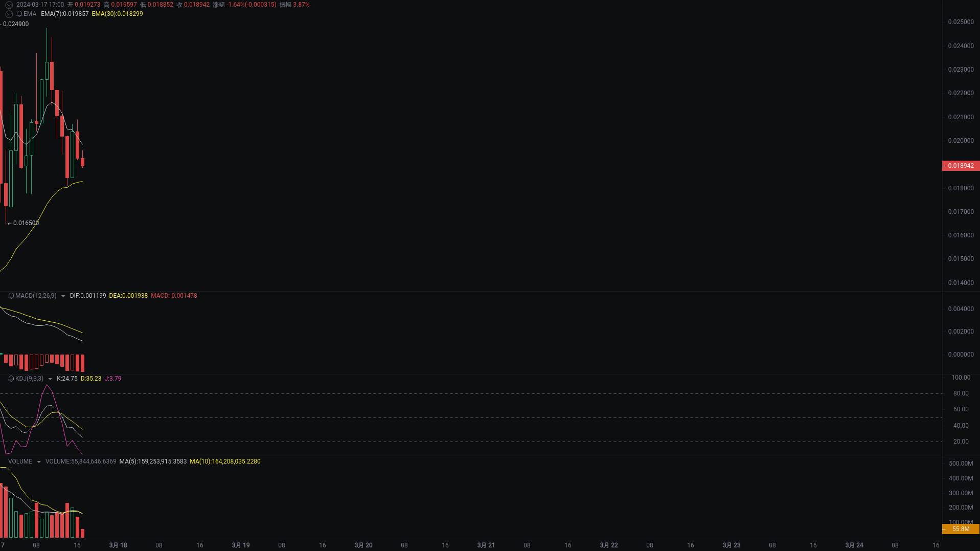This screenshot has width=980, height=551.
Task: Click the DIF:0.001199 value label
Action: tap(87, 296)
